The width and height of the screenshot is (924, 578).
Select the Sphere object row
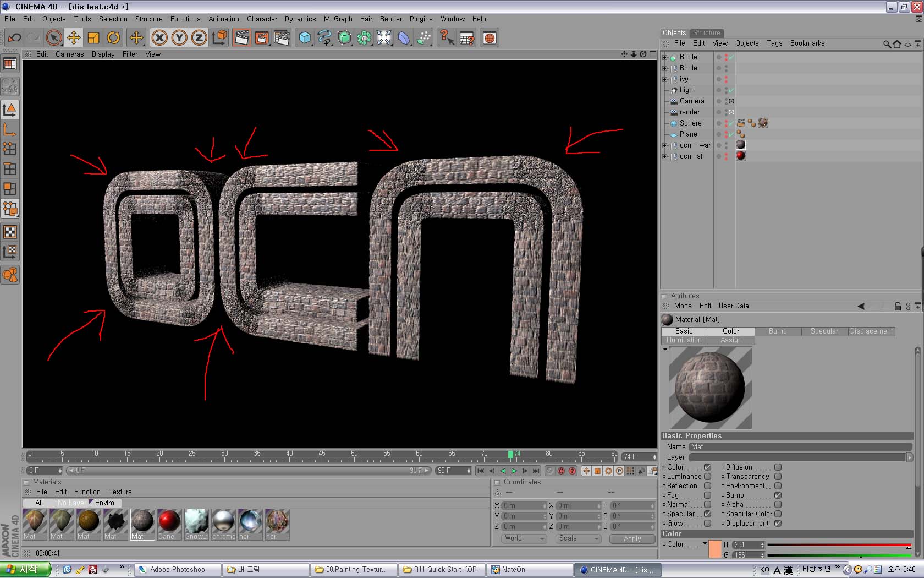[690, 123]
